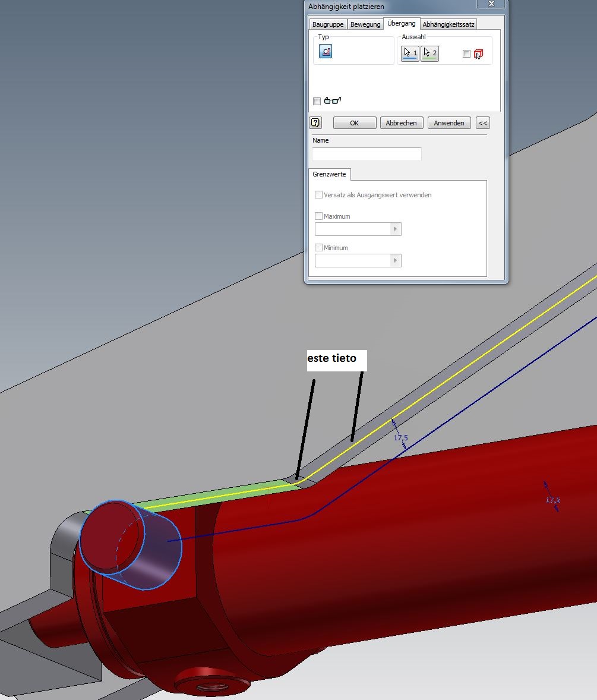Click inside the Name text field
597x700 pixels.
coord(367,154)
